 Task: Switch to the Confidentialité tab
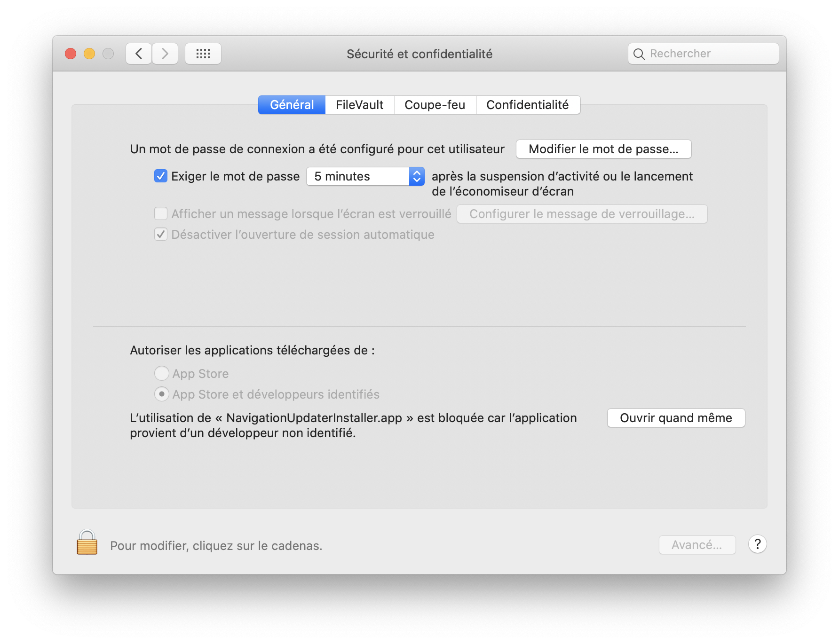pyautogui.click(x=527, y=105)
